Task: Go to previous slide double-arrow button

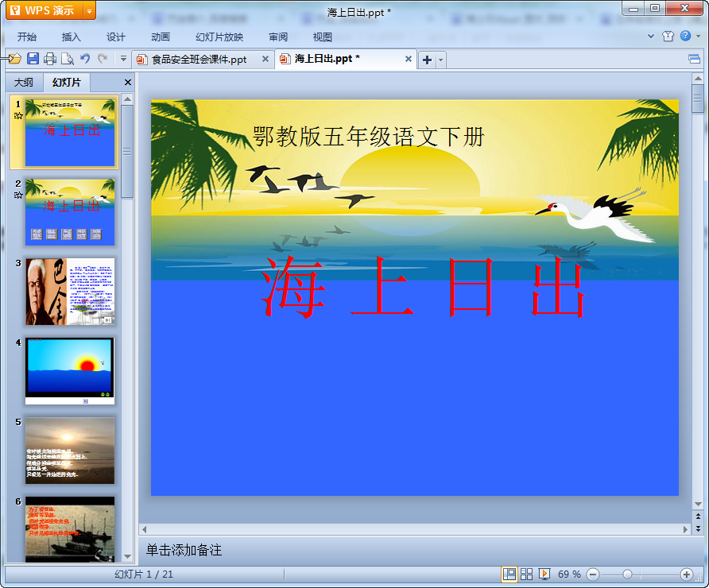Action: (x=698, y=516)
